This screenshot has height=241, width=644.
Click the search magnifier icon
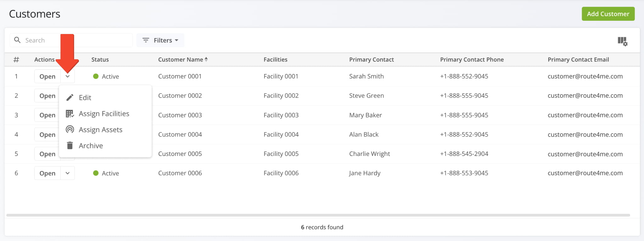[x=18, y=40]
